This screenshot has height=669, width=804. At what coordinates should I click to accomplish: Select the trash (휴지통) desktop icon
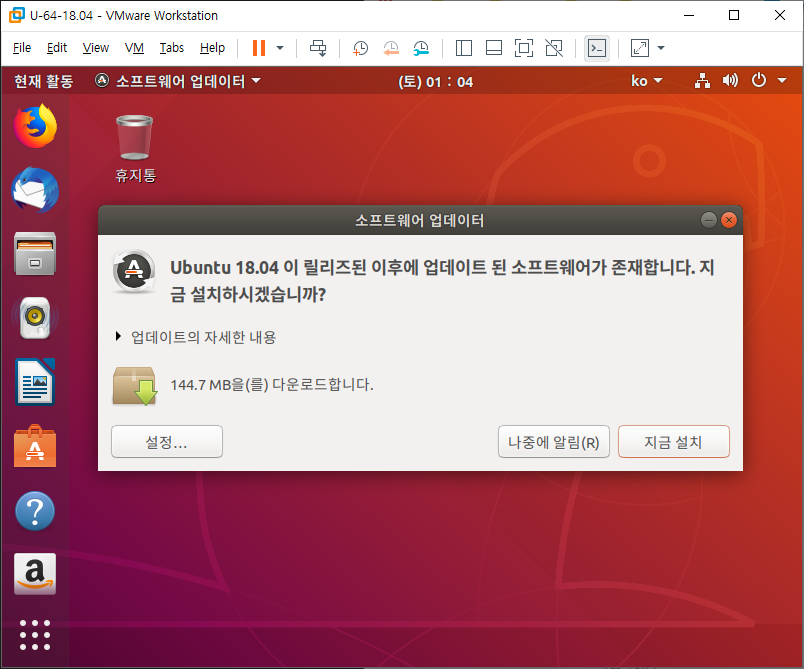pos(135,149)
